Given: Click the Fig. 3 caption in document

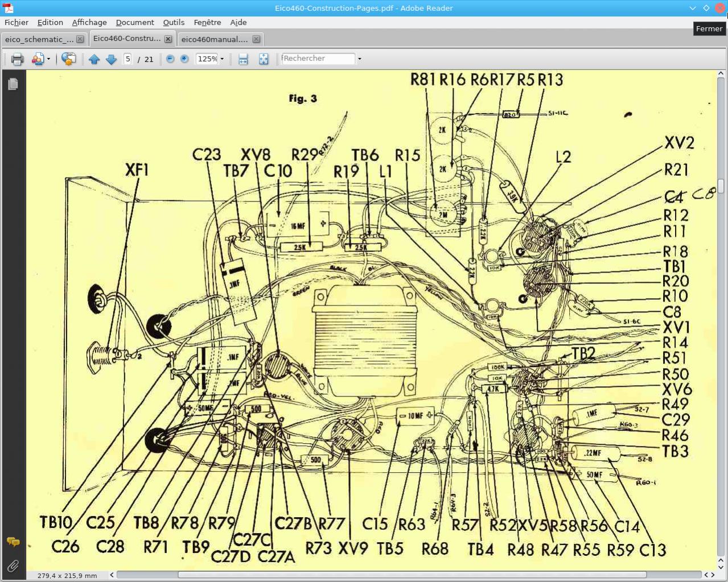Looking at the screenshot, I should tap(303, 98).
